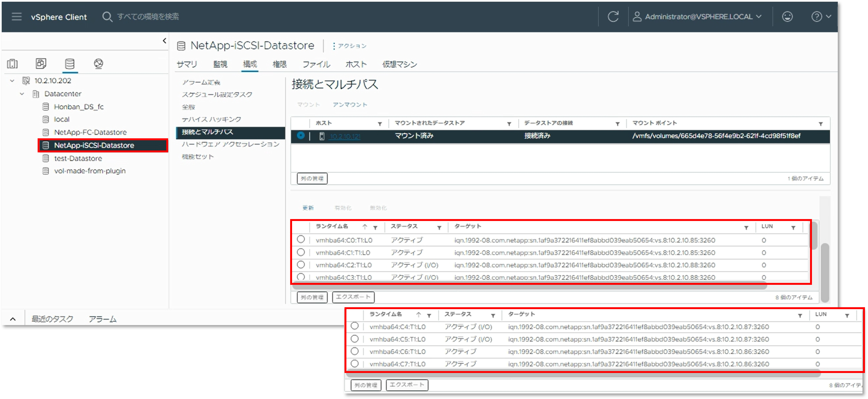
Task: Open ハードウェア アクセラレーション settings
Action: pos(230,144)
